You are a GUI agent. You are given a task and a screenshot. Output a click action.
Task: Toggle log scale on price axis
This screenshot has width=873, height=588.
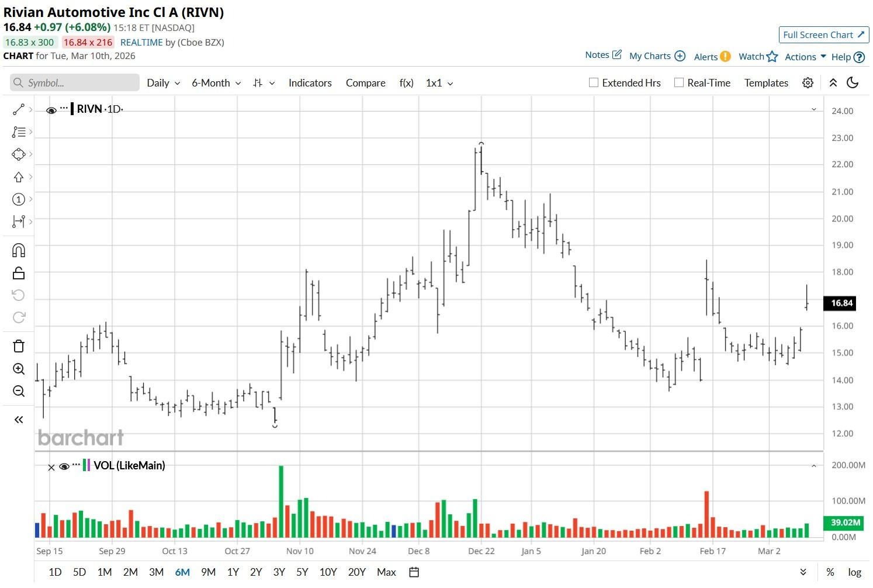click(x=855, y=572)
